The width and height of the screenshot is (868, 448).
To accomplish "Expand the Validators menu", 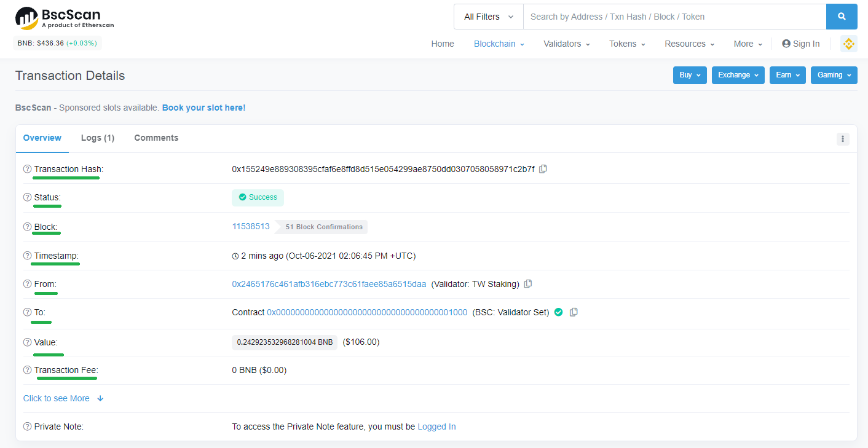I will (567, 44).
